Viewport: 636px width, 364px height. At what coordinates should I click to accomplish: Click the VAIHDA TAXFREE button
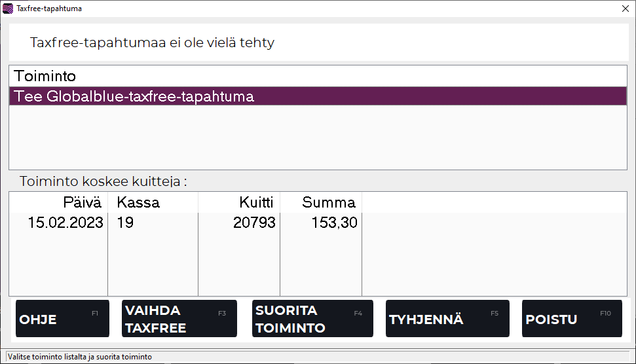(179, 319)
